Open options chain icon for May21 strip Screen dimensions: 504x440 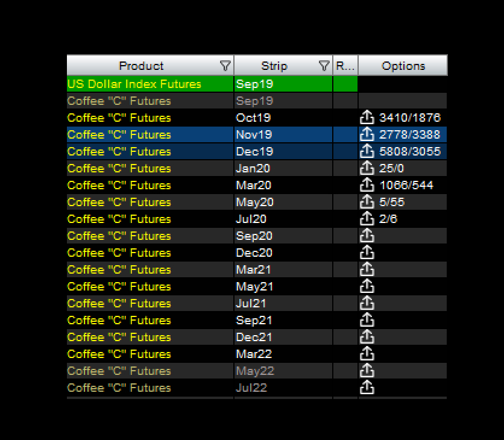click(x=367, y=286)
